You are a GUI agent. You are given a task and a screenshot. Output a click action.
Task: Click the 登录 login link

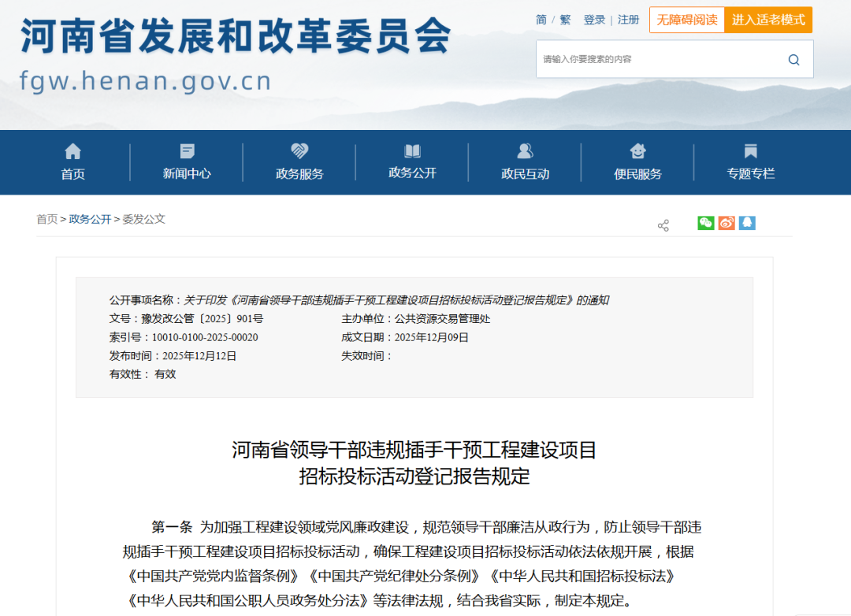[x=594, y=20]
